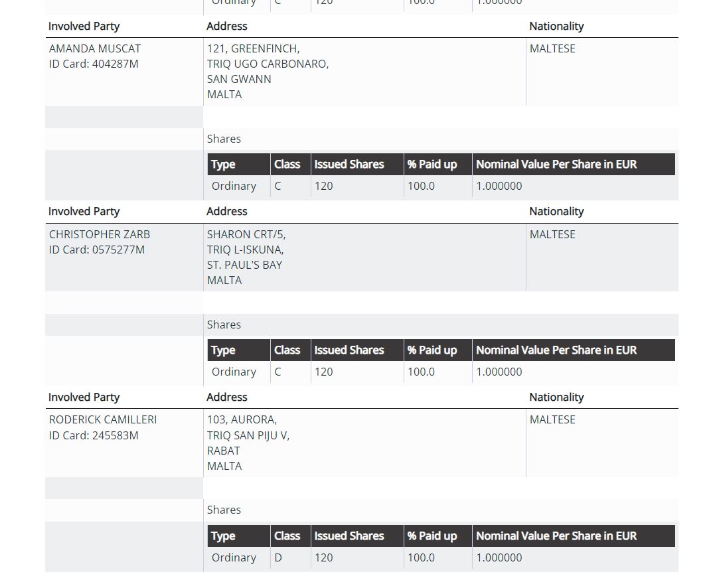715x588 pixels.
Task: Click the name RODERICK CAMILLERI
Action: (103, 419)
